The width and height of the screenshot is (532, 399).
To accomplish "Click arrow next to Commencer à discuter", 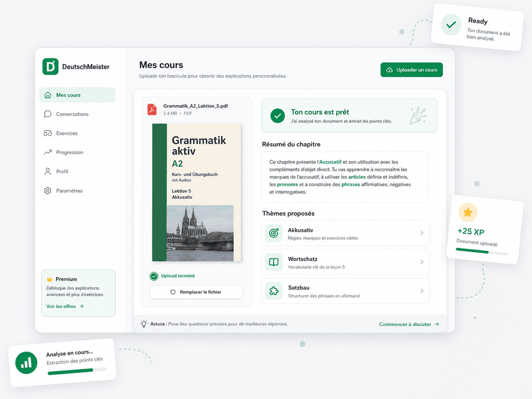I will point(437,325).
